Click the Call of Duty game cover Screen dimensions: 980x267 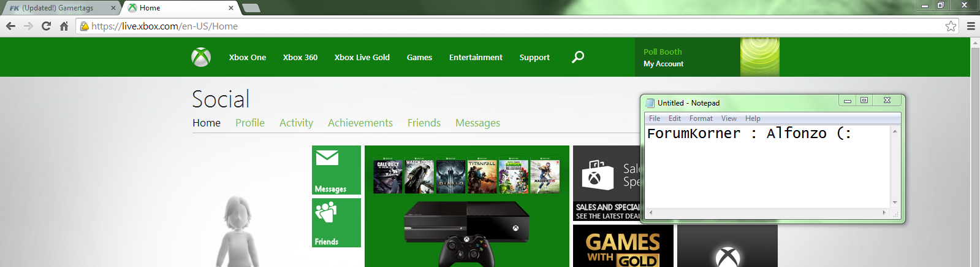coord(388,176)
